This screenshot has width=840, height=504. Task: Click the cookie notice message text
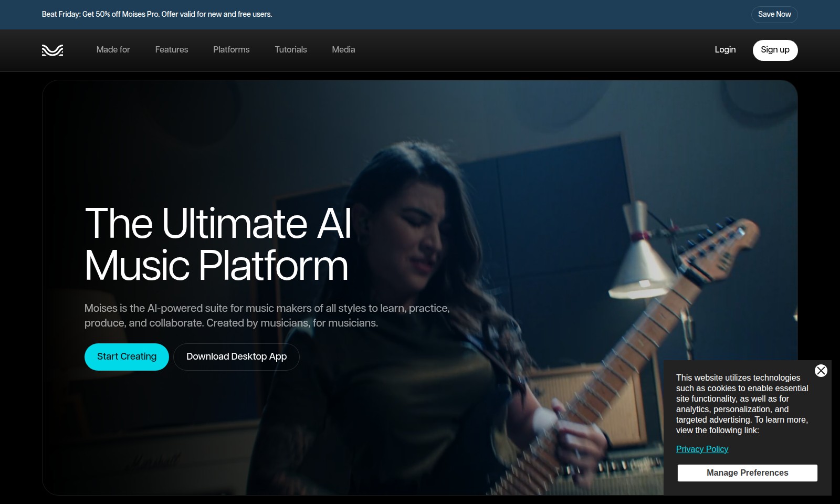pos(742,404)
